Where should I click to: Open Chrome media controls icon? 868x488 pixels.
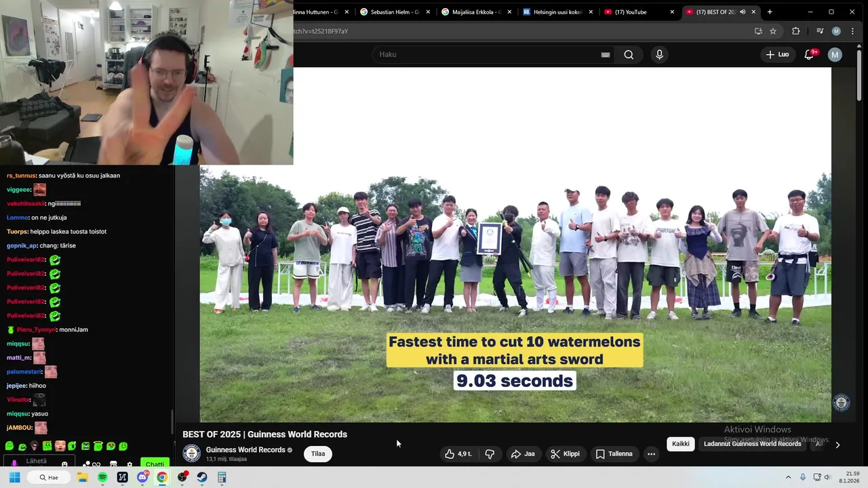coord(820,31)
